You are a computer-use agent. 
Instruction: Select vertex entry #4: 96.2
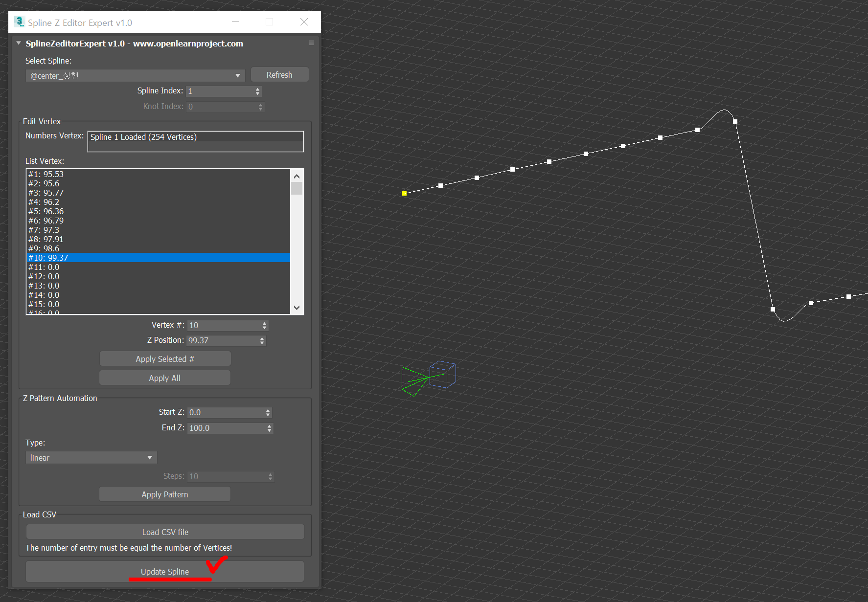click(x=158, y=202)
